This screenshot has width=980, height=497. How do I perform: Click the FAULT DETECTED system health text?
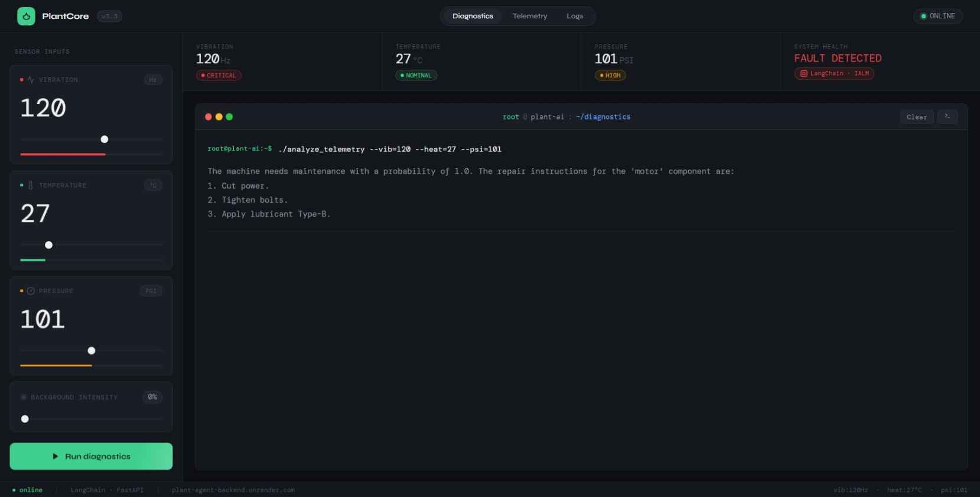click(x=838, y=59)
